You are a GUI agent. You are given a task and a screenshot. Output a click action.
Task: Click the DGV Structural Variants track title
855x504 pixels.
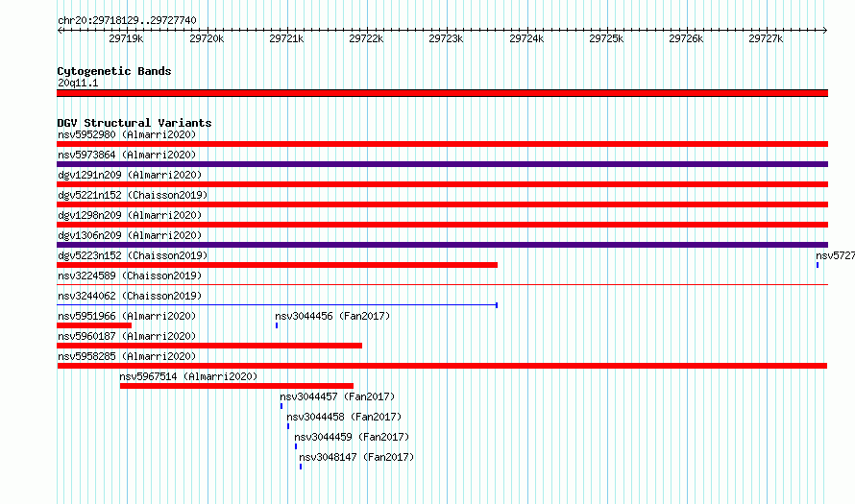[x=134, y=123]
